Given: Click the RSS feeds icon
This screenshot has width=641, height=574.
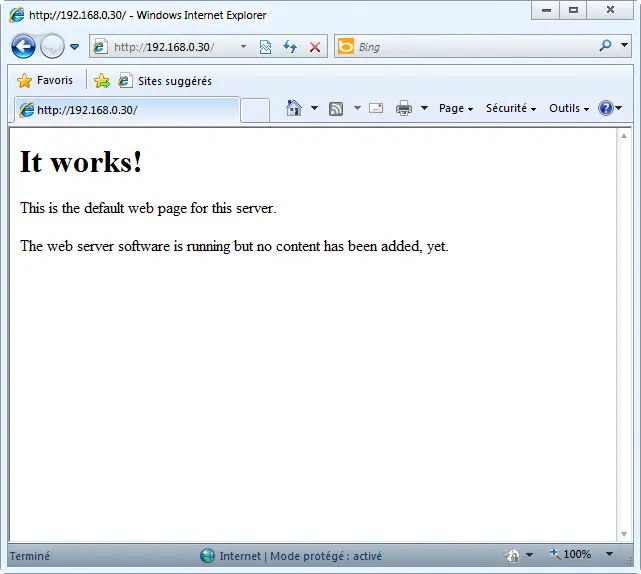Looking at the screenshot, I should (x=336, y=109).
